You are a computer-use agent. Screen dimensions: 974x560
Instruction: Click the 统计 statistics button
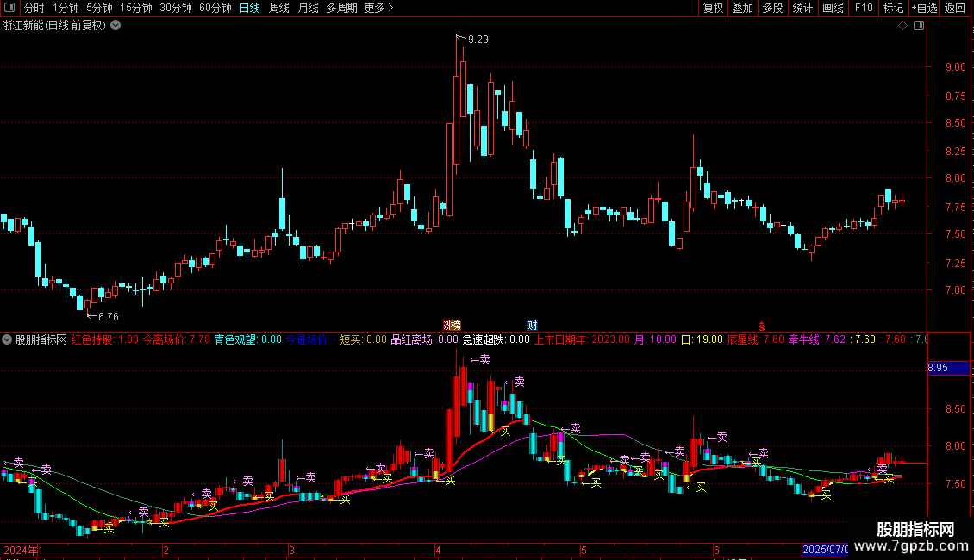point(802,8)
